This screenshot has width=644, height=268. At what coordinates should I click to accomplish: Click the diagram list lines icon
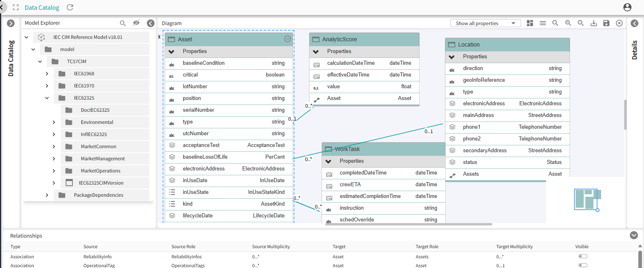pos(543,23)
